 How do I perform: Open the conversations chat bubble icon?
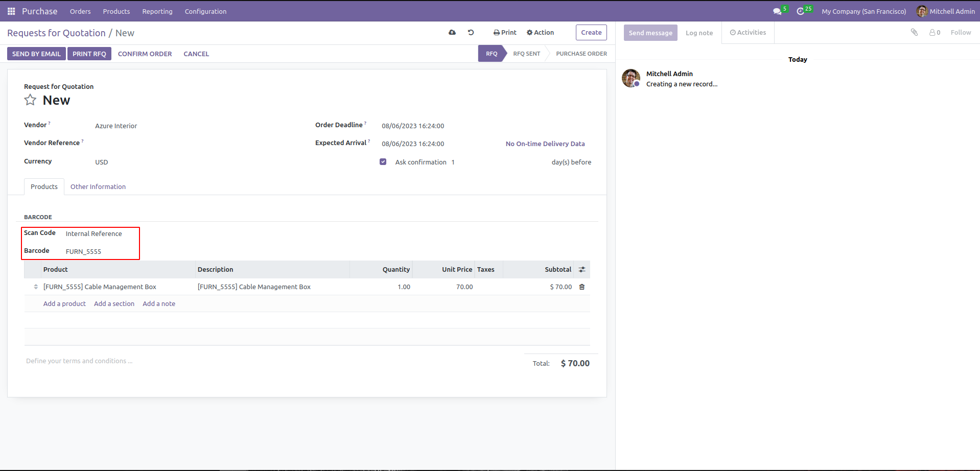(777, 11)
